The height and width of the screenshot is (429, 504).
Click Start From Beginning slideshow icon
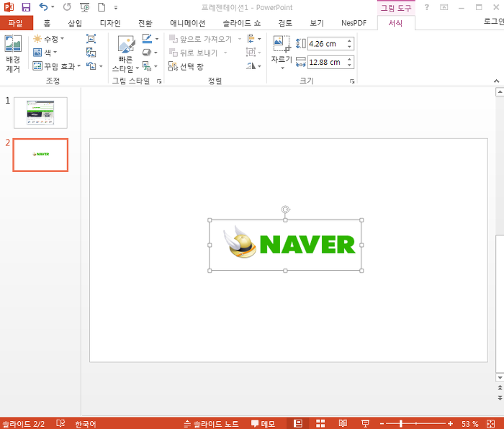(x=84, y=7)
